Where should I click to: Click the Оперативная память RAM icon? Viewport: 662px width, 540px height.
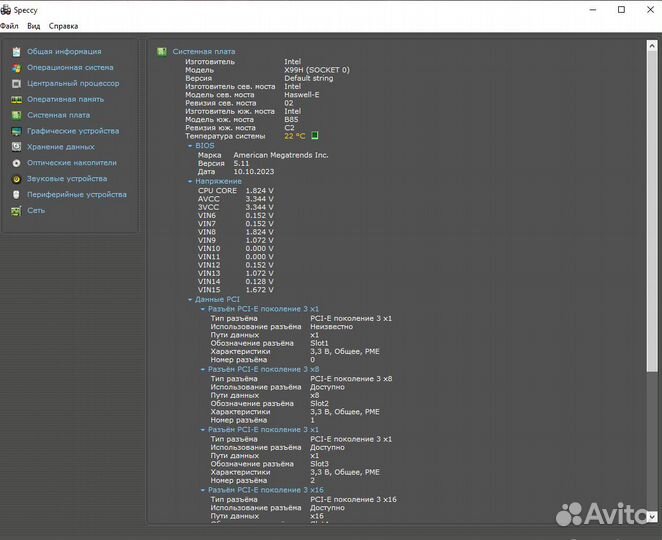16,100
